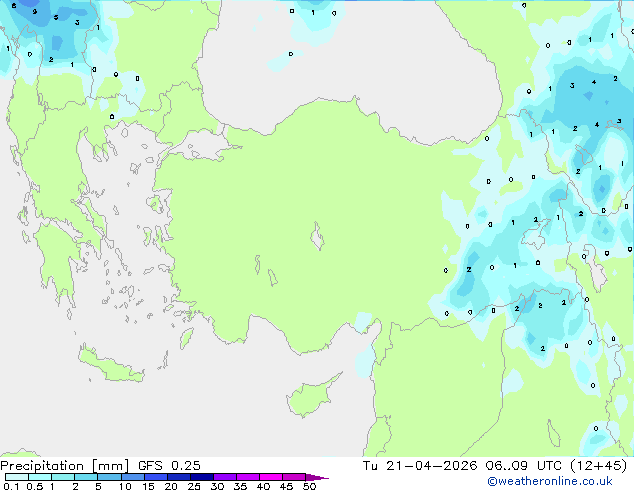Choose the 25–30 mm navy swatch
The width and height of the screenshot is (634, 490).
(201, 477)
